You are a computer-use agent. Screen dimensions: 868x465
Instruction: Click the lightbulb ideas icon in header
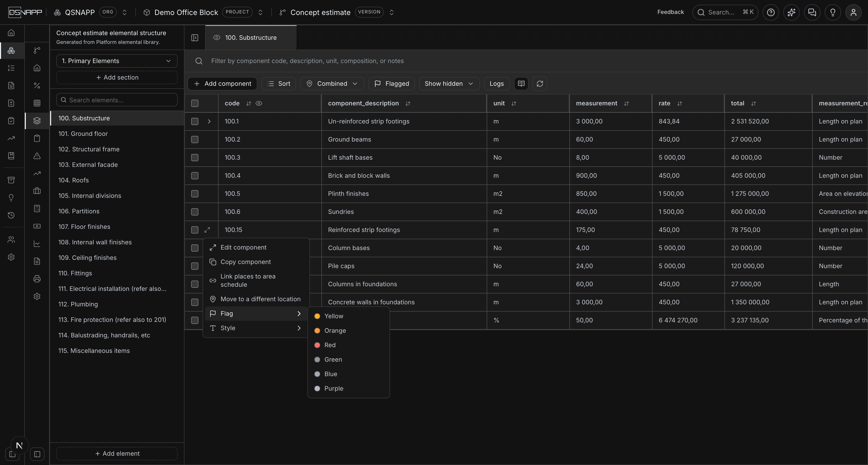pyautogui.click(x=833, y=12)
